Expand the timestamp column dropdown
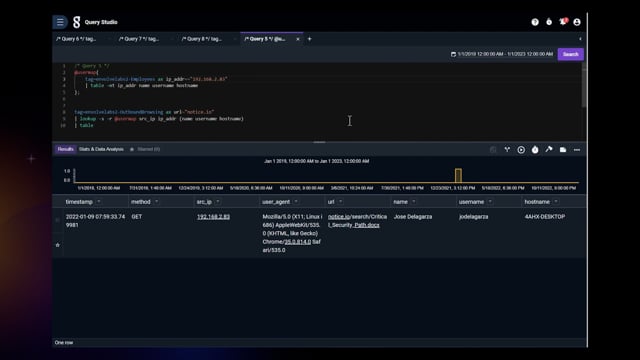Image resolution: width=640 pixels, height=360 pixels. click(99, 202)
